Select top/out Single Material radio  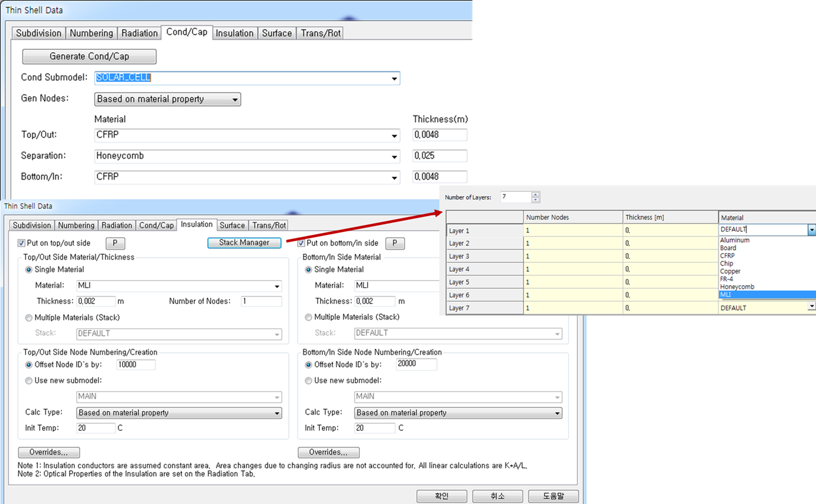click(x=29, y=270)
